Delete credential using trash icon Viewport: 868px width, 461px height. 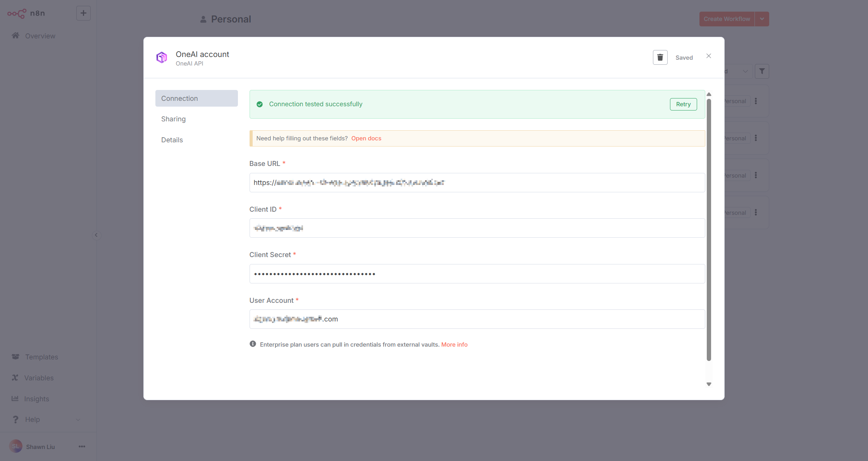pos(660,57)
